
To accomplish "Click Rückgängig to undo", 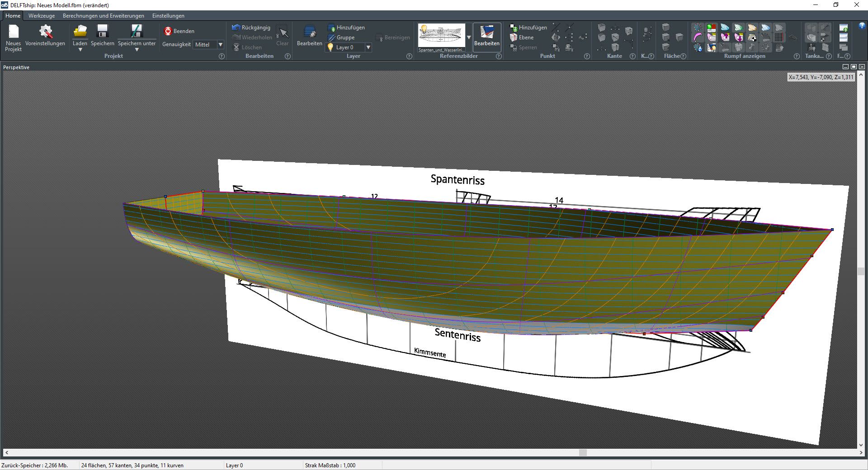I will click(x=251, y=28).
